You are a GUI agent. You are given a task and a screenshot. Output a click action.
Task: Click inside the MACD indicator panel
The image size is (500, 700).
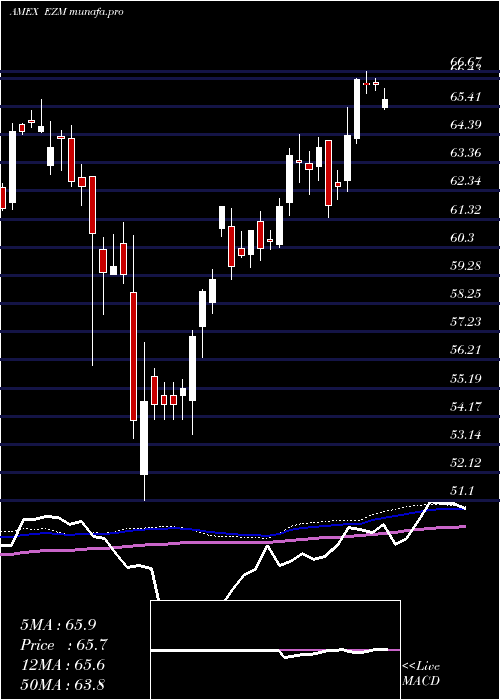tap(275, 650)
